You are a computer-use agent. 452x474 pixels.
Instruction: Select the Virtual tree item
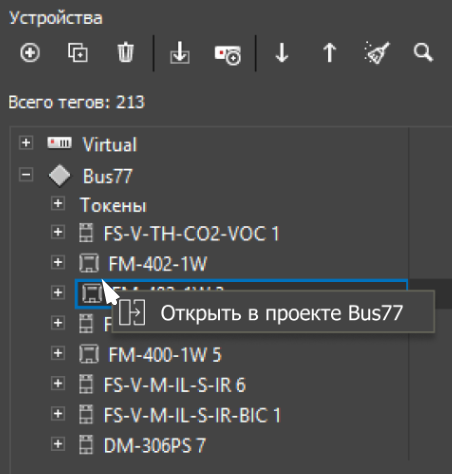click(x=110, y=144)
